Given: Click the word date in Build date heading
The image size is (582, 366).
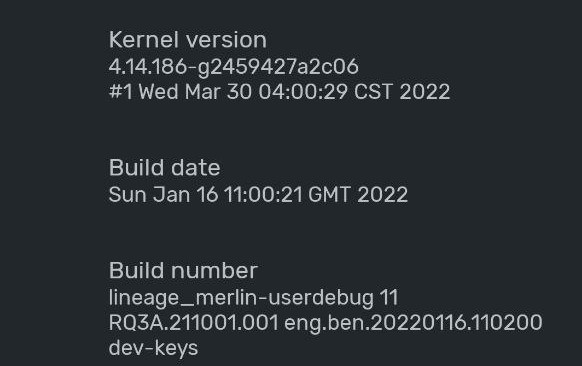Looking at the screenshot, I should (x=196, y=167).
